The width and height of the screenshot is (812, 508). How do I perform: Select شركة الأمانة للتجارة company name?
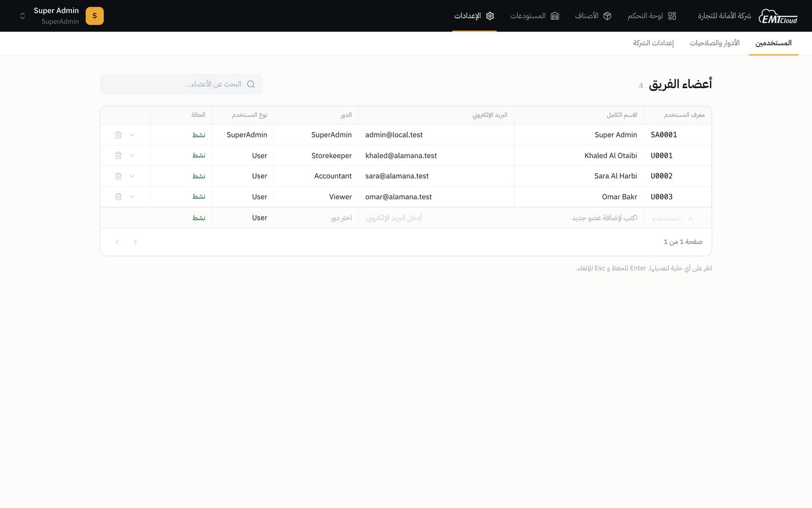(x=724, y=16)
